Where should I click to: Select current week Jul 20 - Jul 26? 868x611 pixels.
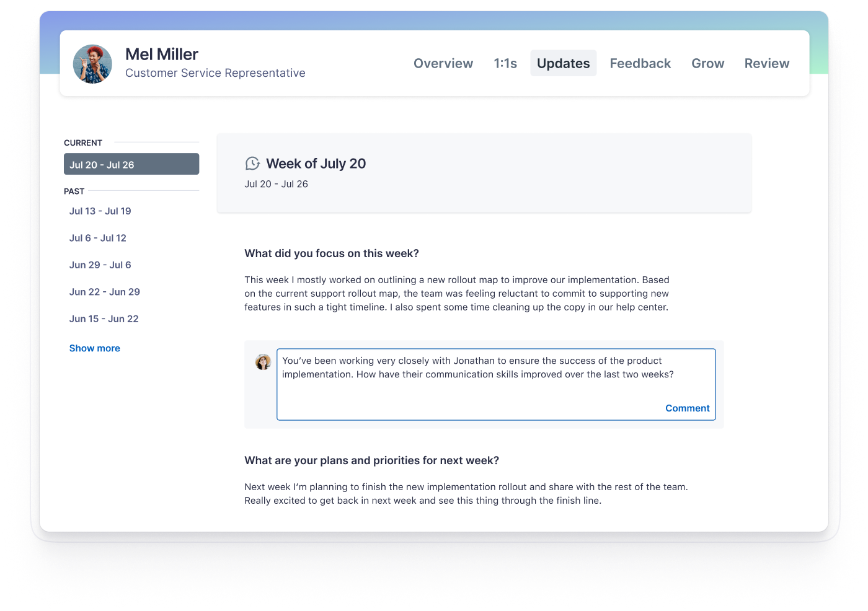pos(131,164)
